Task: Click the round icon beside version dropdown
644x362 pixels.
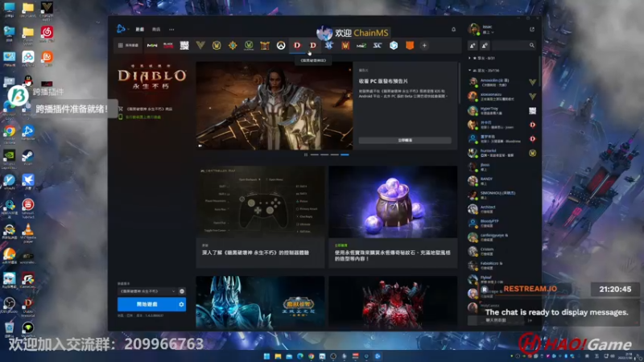Action: click(182, 291)
